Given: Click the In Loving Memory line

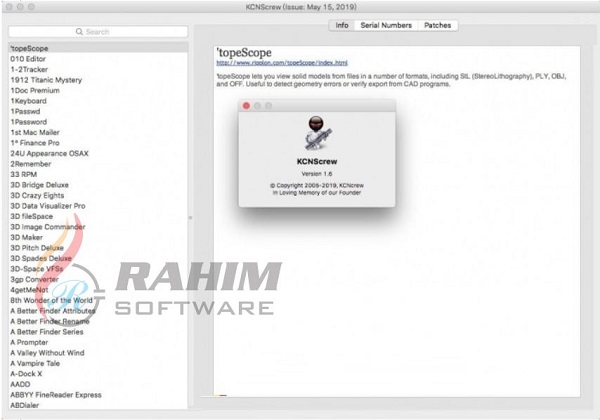Looking at the screenshot, I should coord(317,193).
